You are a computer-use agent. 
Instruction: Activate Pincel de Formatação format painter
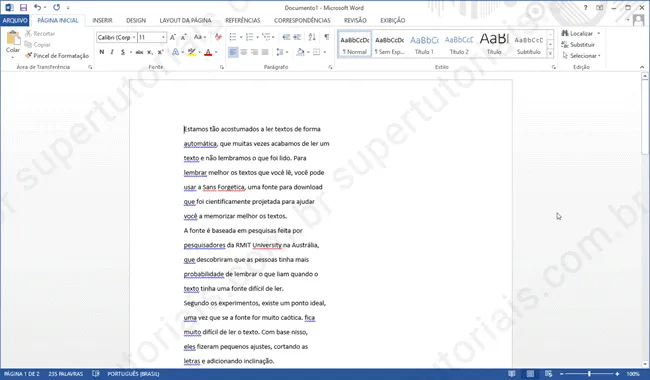pos(57,56)
